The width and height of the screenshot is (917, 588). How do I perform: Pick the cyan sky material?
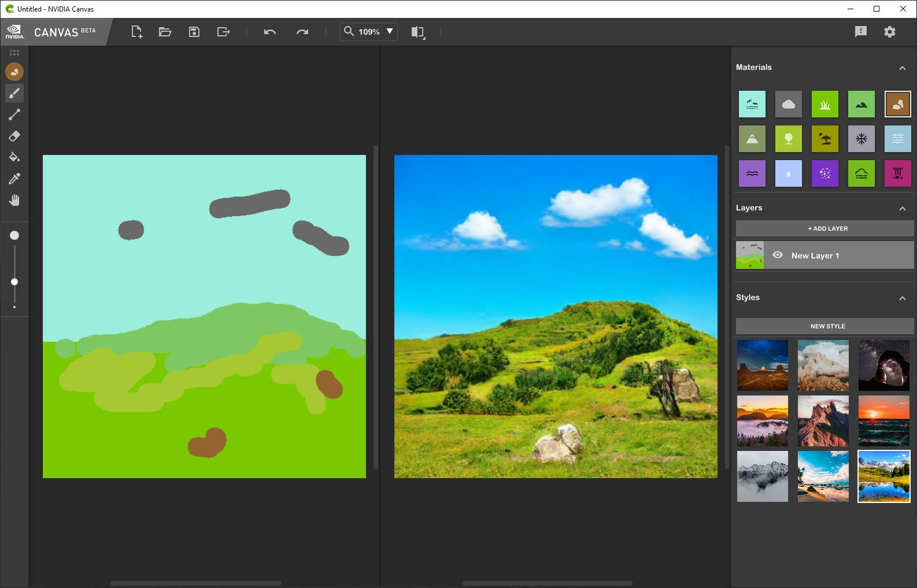click(x=752, y=104)
